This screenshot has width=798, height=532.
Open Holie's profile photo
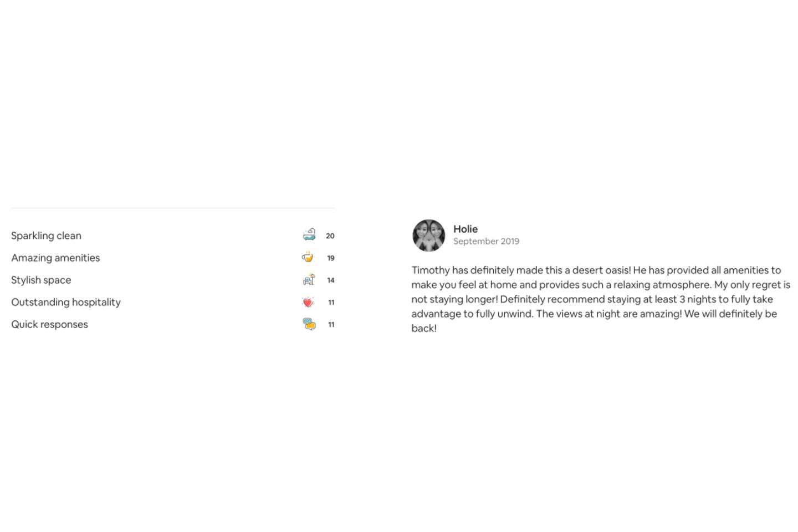428,236
